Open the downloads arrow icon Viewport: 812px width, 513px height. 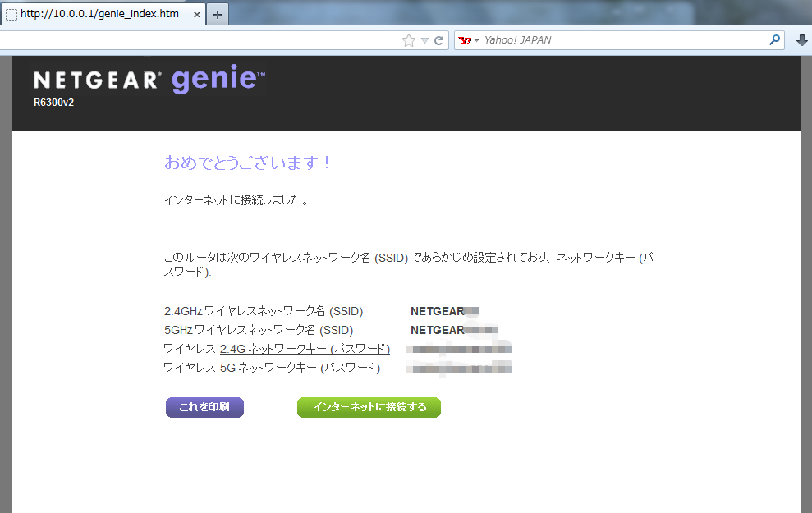coord(801,40)
